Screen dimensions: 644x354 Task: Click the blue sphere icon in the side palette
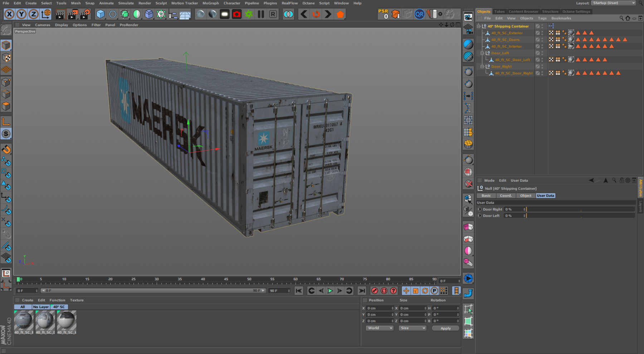(x=468, y=44)
